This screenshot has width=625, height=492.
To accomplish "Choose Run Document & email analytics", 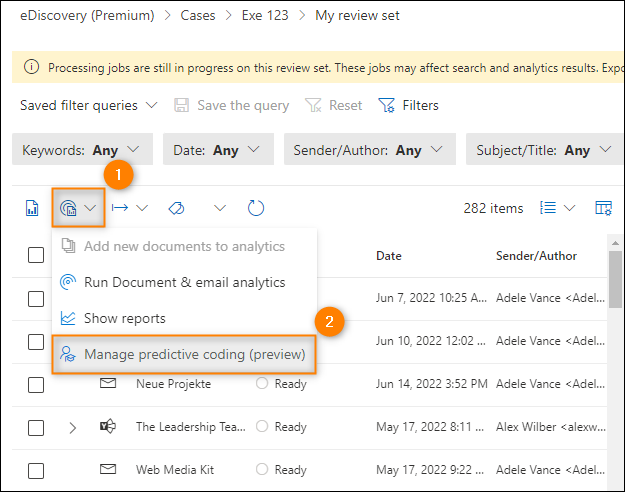I will [184, 282].
